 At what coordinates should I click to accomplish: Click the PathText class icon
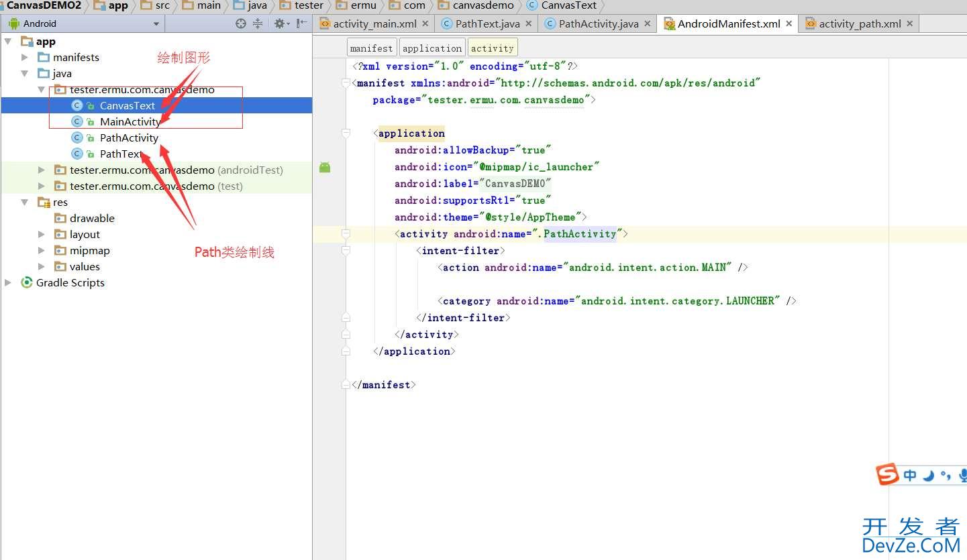click(x=77, y=154)
